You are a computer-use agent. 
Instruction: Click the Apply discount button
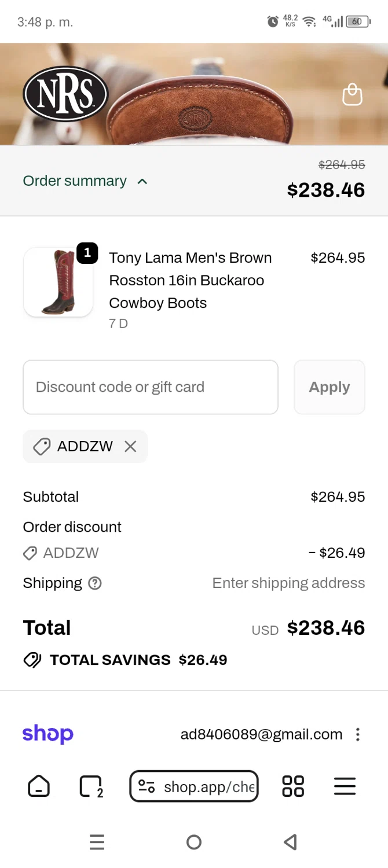(329, 387)
